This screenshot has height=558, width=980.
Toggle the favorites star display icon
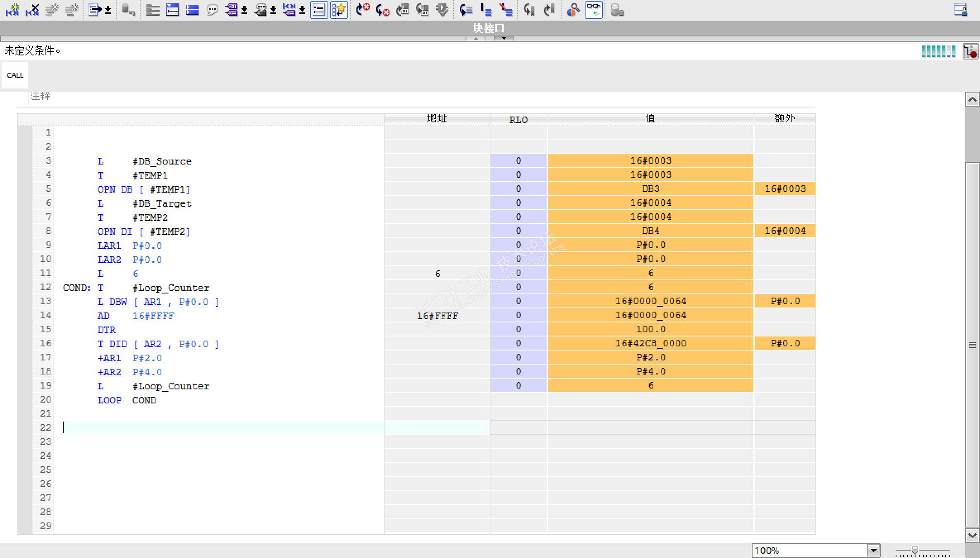[339, 10]
